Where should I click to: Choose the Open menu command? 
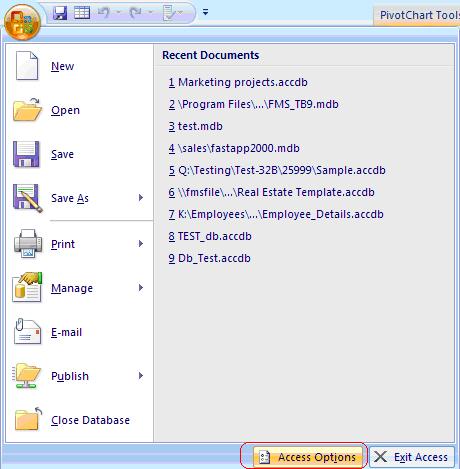pyautogui.click(x=79, y=110)
